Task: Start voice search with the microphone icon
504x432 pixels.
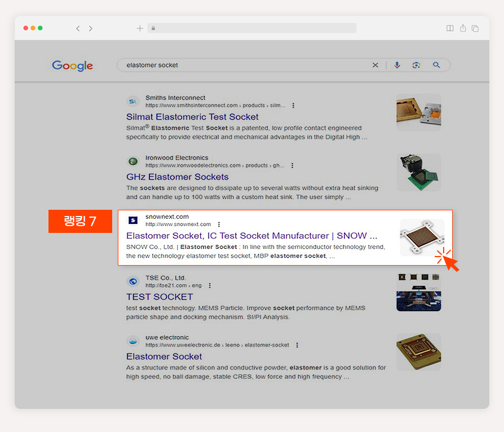Action: point(397,65)
